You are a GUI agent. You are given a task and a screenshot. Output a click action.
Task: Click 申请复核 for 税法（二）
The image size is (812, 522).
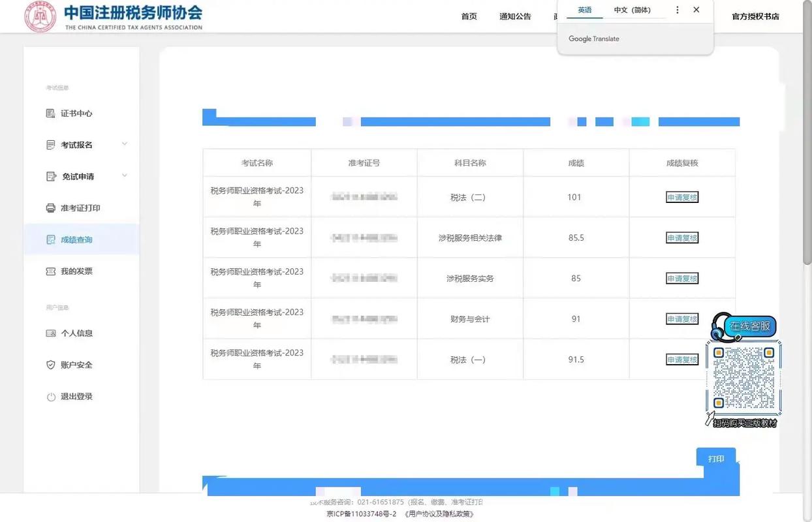681,196
